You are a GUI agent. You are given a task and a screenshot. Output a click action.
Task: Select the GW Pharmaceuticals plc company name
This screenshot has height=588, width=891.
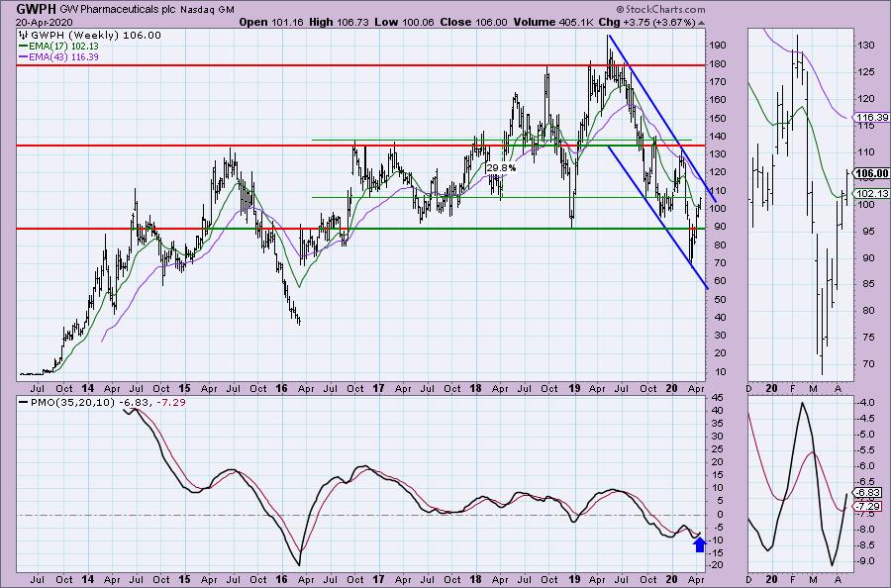click(120, 10)
